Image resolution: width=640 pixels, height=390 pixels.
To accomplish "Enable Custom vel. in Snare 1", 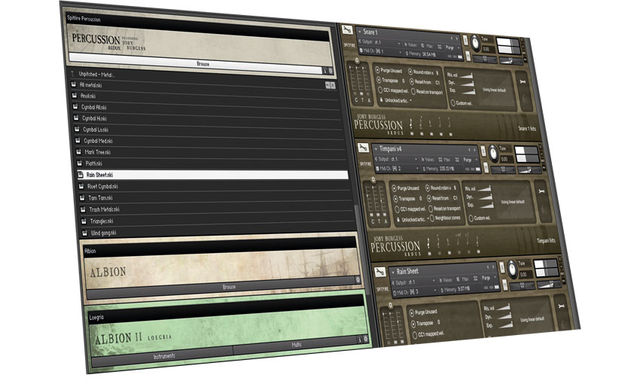I will [x=452, y=103].
